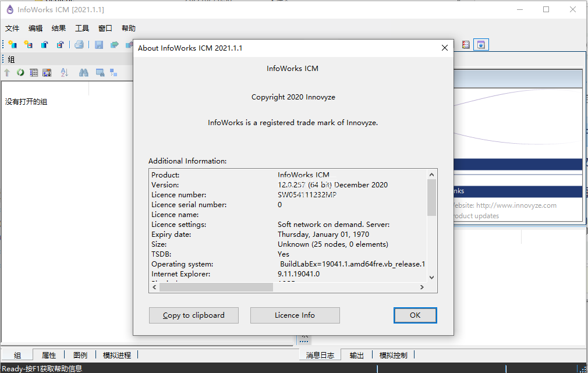Switch to the 图例 tab
The height and width of the screenshot is (373, 588).
[80, 355]
